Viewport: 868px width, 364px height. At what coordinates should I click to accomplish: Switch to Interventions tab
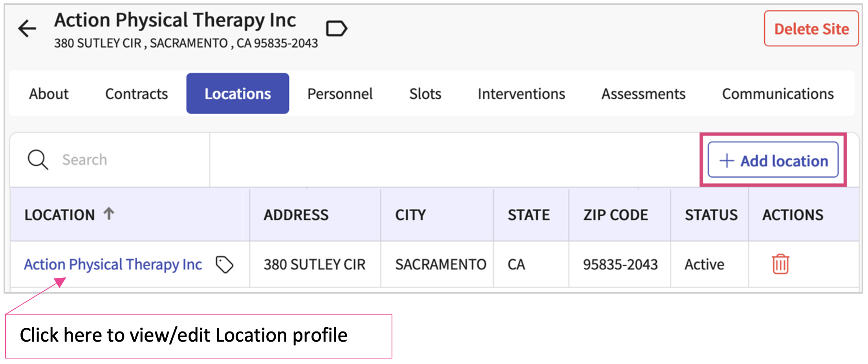[521, 94]
